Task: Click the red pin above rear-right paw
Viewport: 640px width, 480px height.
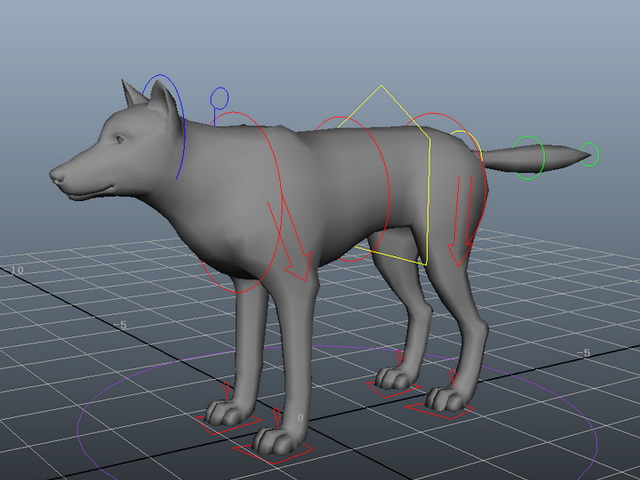Action: click(400, 358)
